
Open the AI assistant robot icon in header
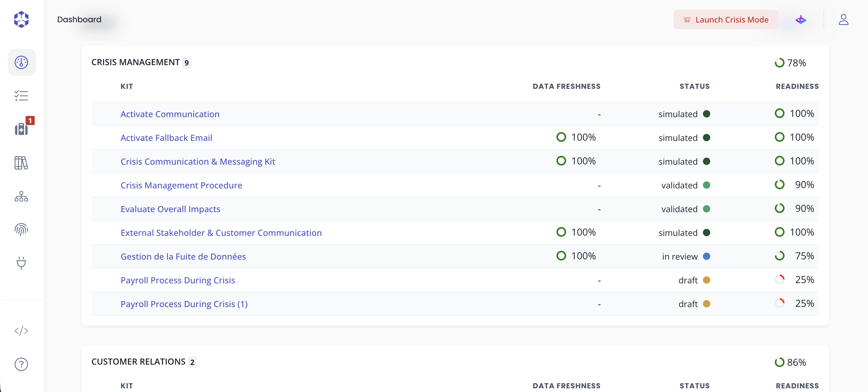click(801, 19)
